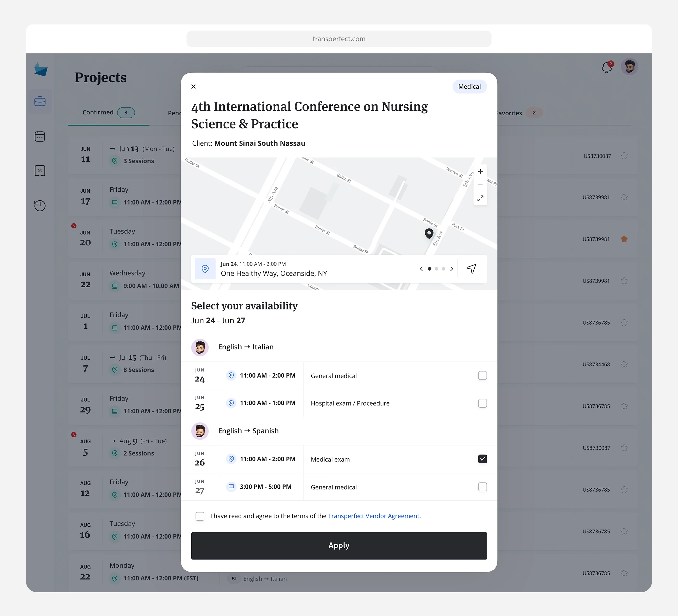Go to previous location with left chevron
This screenshot has width=678, height=616.
pyautogui.click(x=421, y=269)
